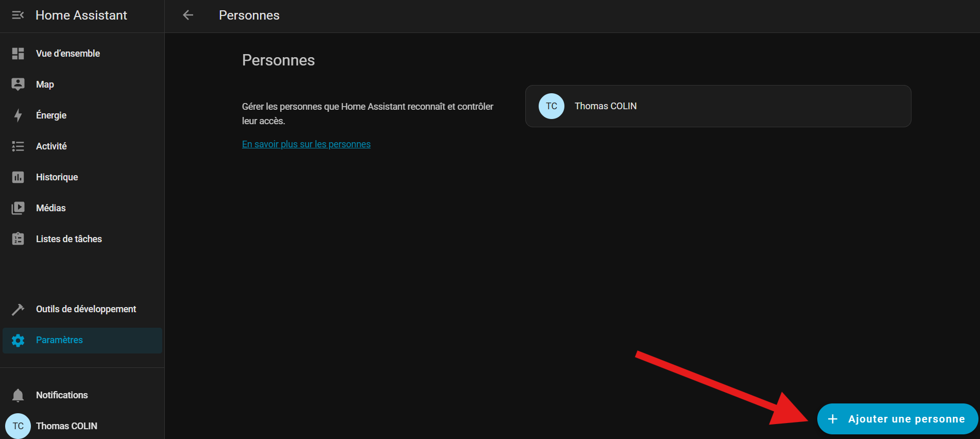Click the Médias play icon
The image size is (980, 439).
(x=18, y=208)
